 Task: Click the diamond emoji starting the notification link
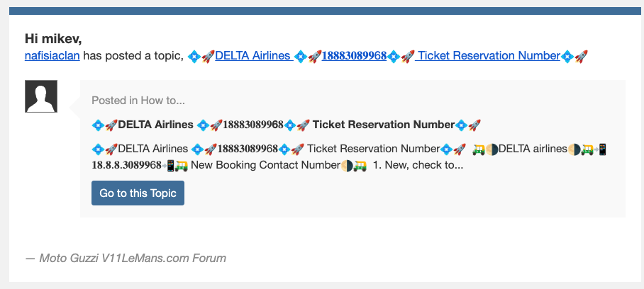(x=194, y=56)
